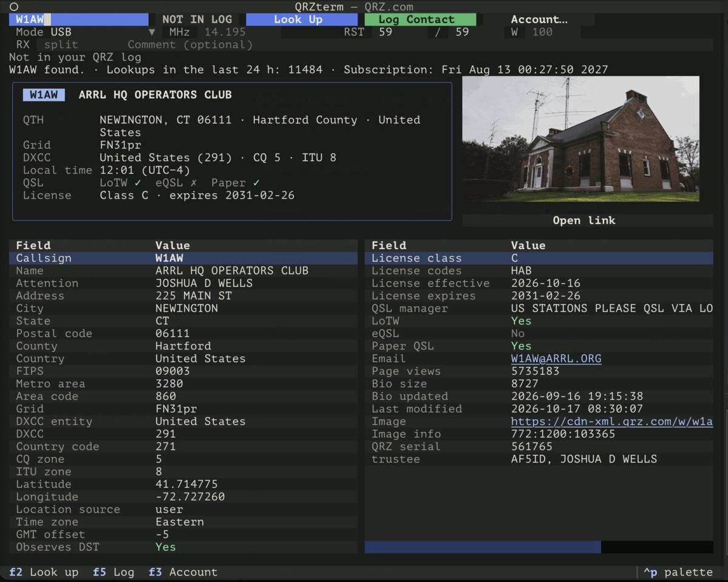Click the terminal window circle button
This screenshot has height=582, width=728.
(14, 7)
